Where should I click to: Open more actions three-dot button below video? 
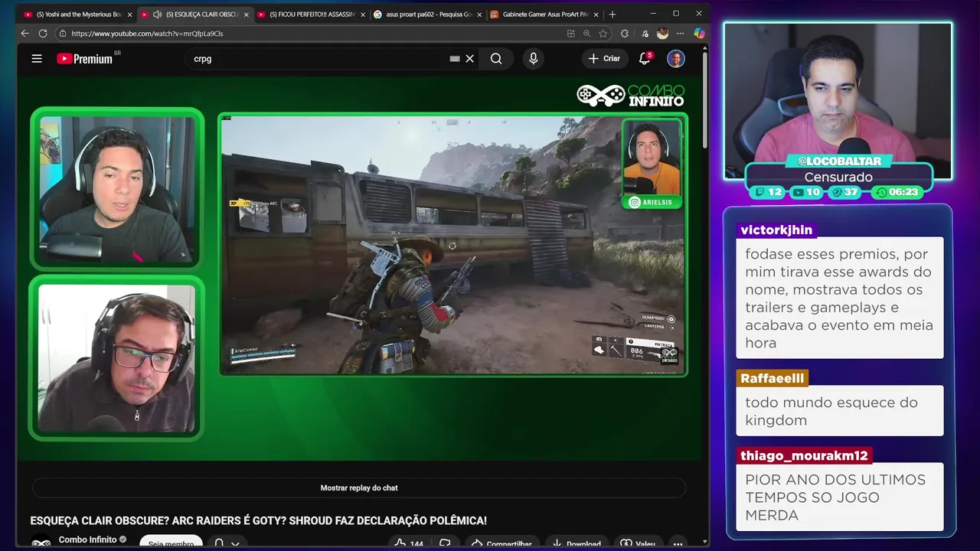[678, 543]
